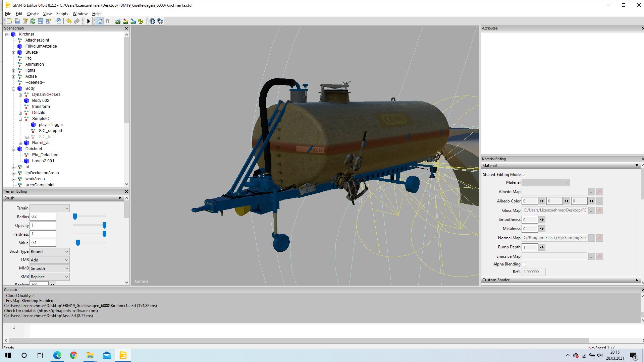644x362 pixels.
Task: Click the Opacity slider handle
Action: pos(104,226)
